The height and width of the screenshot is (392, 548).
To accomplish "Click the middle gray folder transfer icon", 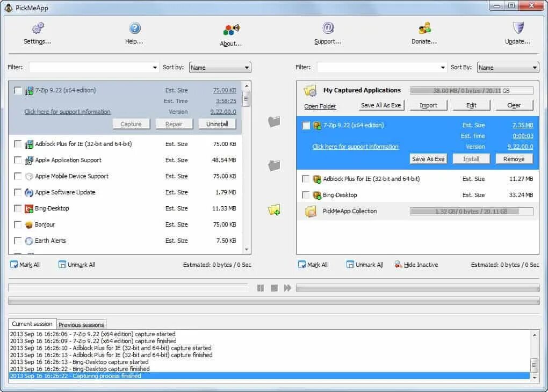I will (x=274, y=165).
